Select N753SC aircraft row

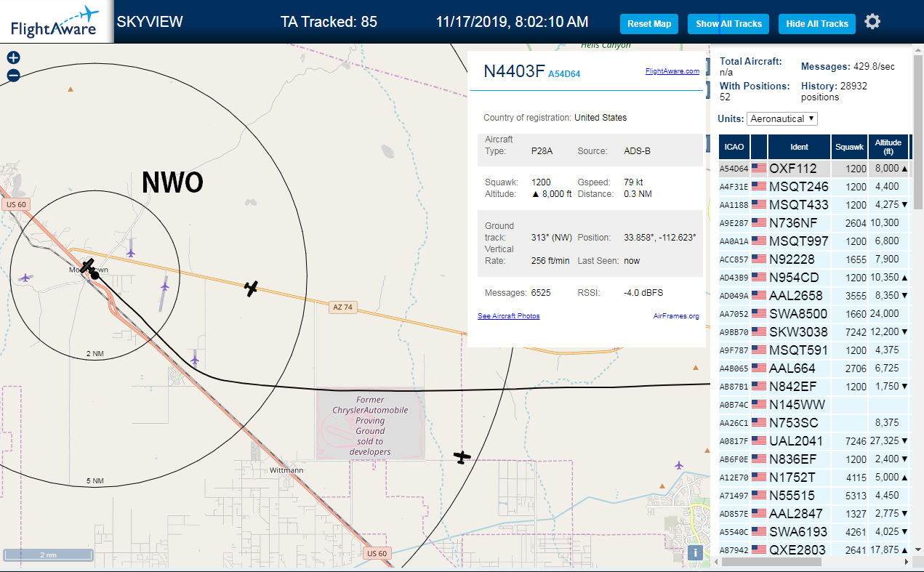[815, 423]
